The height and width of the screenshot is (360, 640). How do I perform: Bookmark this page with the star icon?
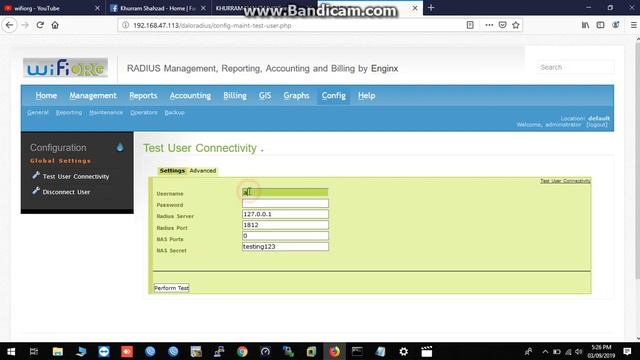coord(516,25)
